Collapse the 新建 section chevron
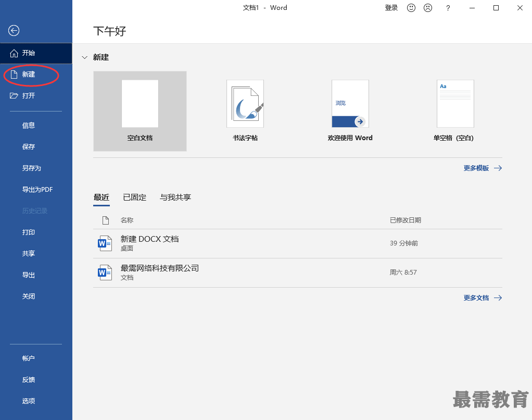Image resolution: width=532 pixels, height=420 pixels. coord(85,57)
